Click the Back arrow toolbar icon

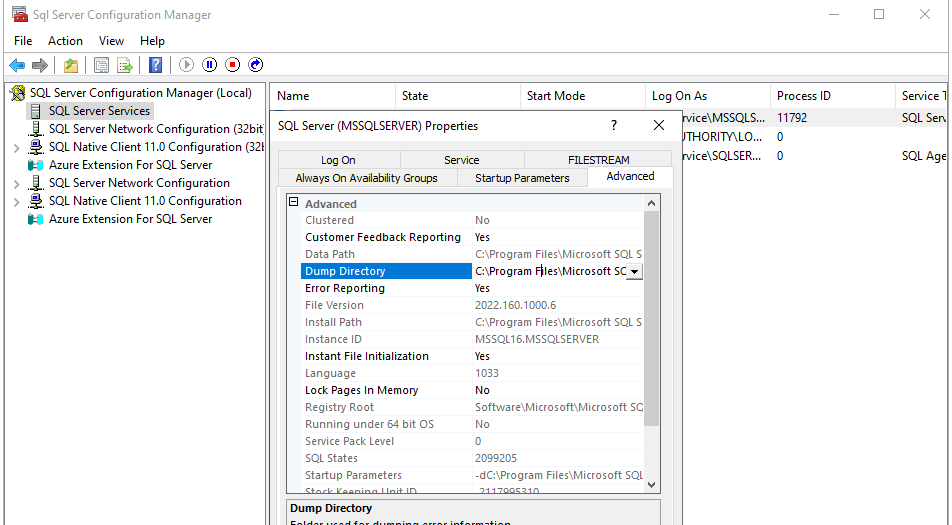pyautogui.click(x=17, y=65)
